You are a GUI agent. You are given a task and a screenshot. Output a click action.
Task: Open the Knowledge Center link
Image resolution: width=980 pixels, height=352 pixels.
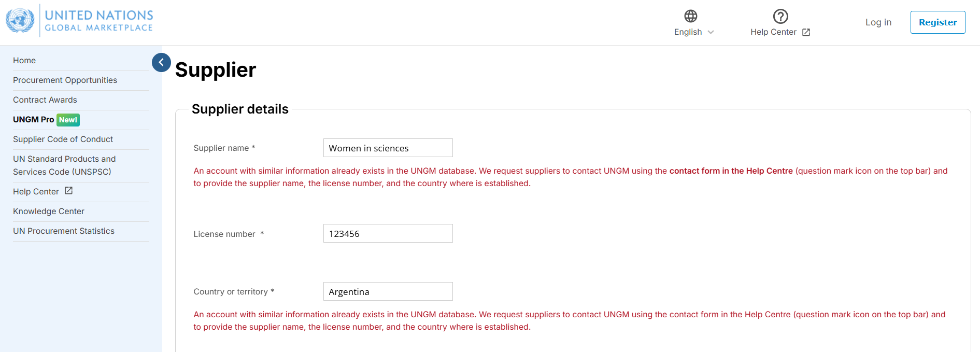(x=49, y=212)
